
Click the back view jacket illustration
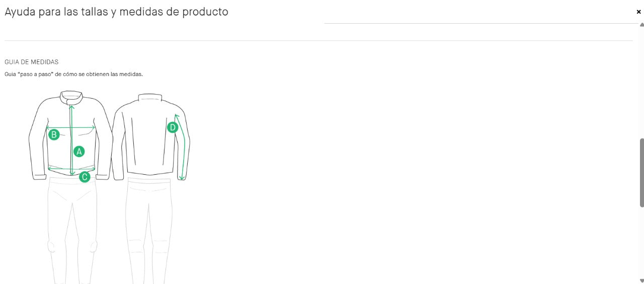(x=151, y=136)
